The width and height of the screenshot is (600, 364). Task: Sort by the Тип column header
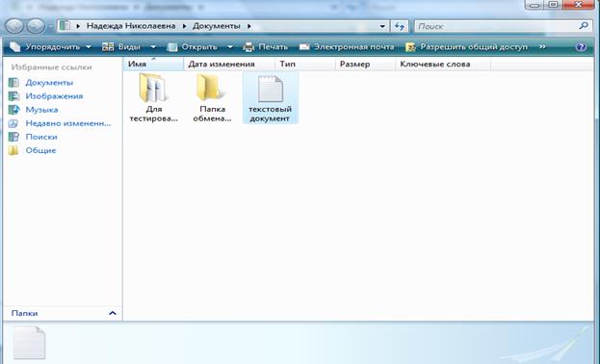305,64
